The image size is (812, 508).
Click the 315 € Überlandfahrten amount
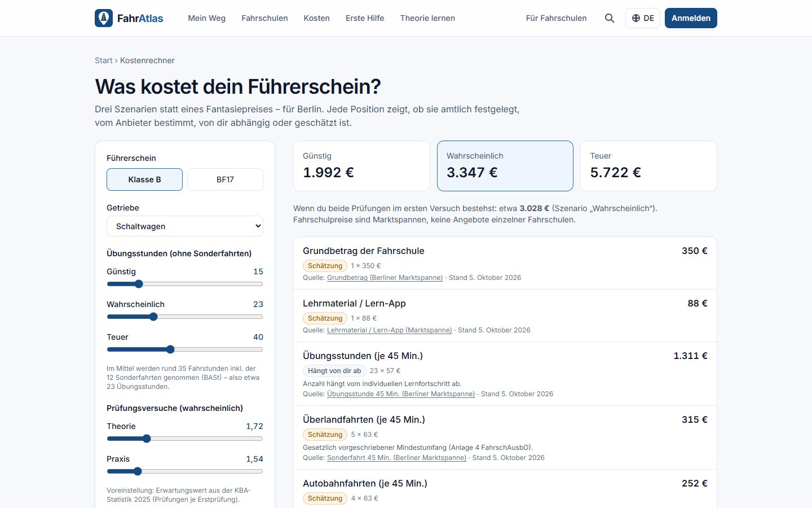(694, 419)
